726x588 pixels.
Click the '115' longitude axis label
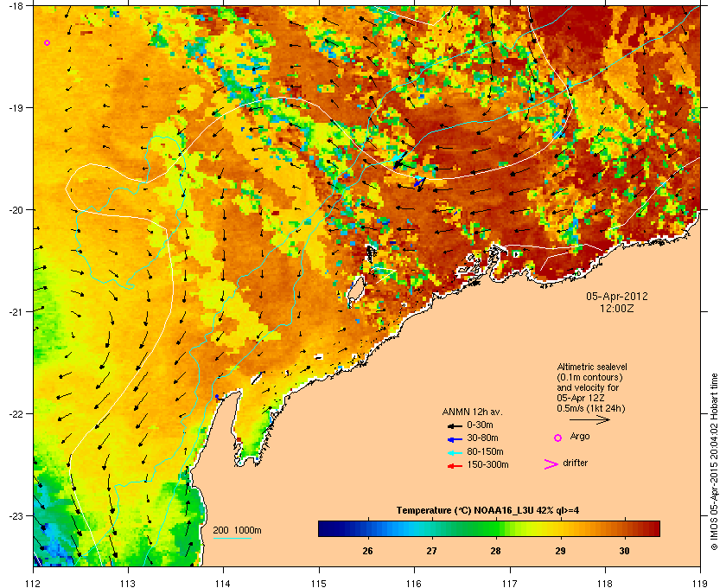click(319, 584)
